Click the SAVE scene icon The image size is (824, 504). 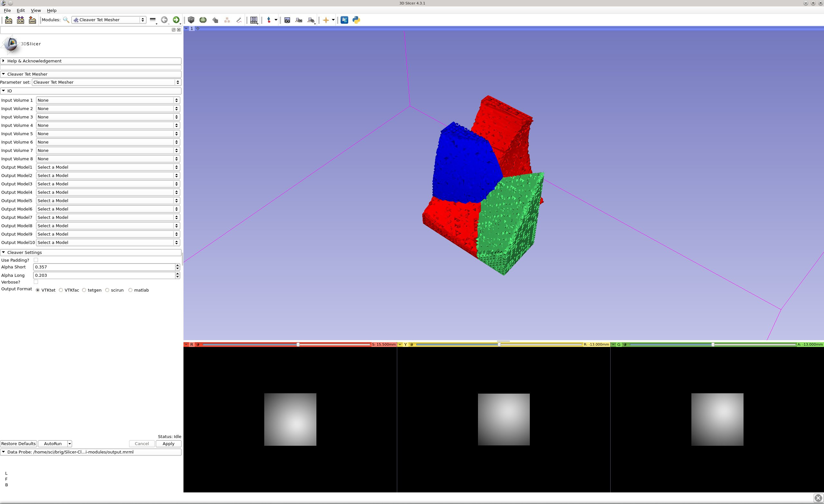(32, 20)
